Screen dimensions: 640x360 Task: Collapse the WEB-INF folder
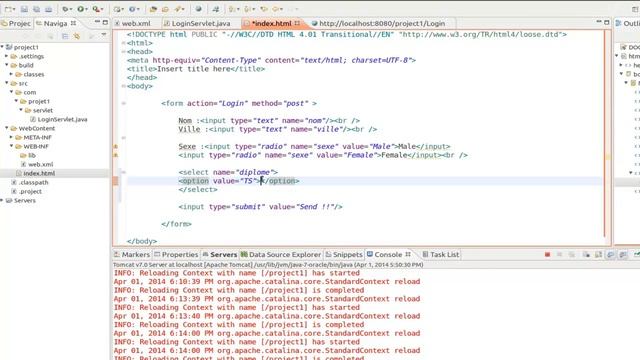pos(11,146)
